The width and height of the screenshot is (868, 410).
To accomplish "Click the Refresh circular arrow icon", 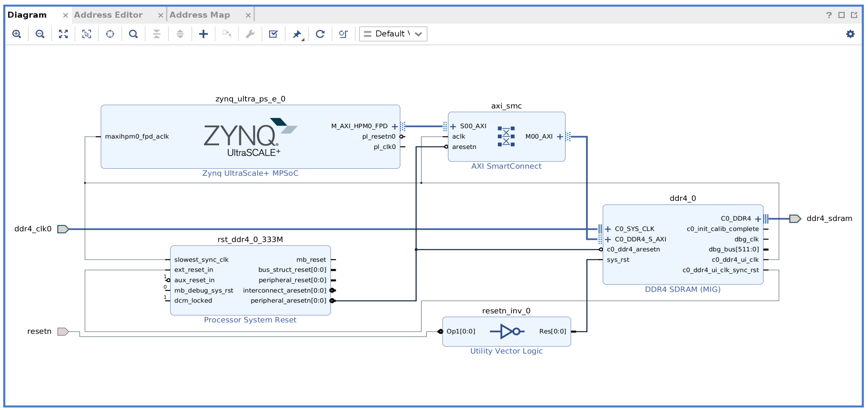I will [320, 34].
